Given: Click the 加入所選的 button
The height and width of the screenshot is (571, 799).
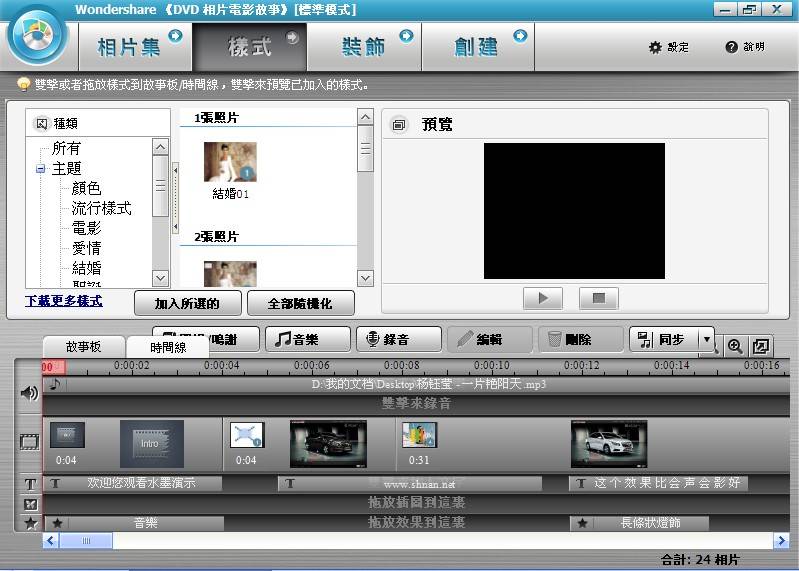Looking at the screenshot, I should click(x=188, y=304).
